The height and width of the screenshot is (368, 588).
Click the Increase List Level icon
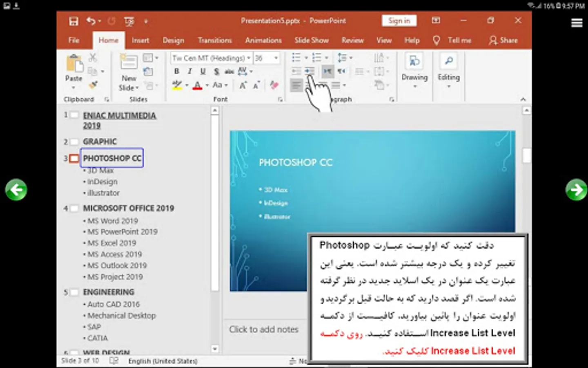click(x=310, y=72)
